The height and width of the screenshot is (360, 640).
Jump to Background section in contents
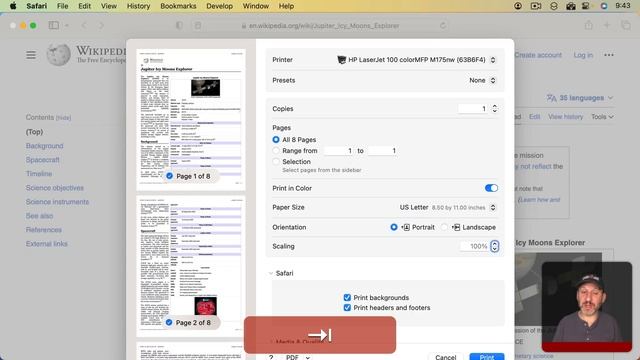click(x=44, y=146)
